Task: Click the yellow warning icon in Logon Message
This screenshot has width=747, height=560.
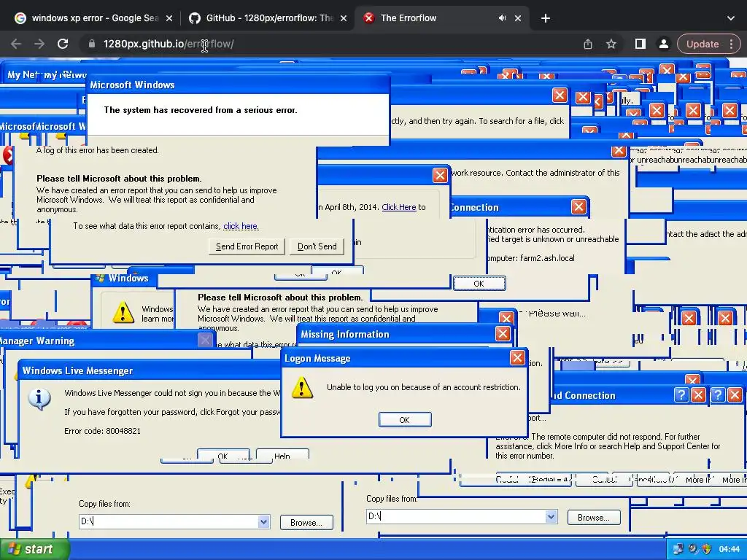Action: (x=302, y=387)
